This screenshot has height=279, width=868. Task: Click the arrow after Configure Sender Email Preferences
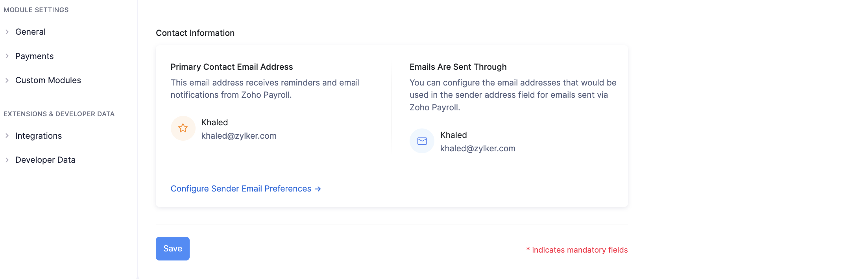point(318,189)
